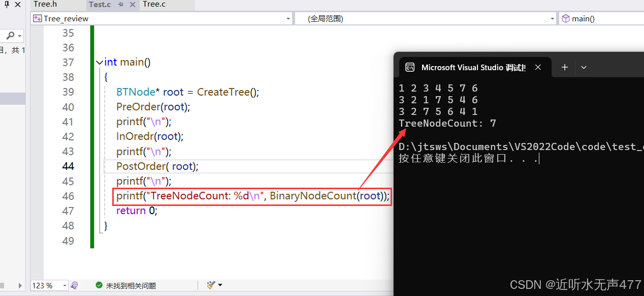Close the Test.c editor tab
This screenshot has width=644, height=296.
133,5
